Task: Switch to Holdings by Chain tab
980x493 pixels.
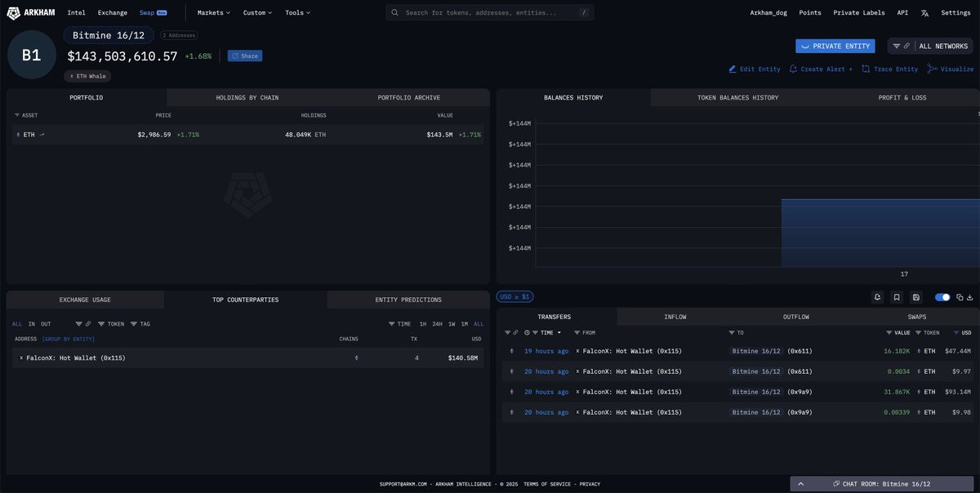Action: (247, 98)
